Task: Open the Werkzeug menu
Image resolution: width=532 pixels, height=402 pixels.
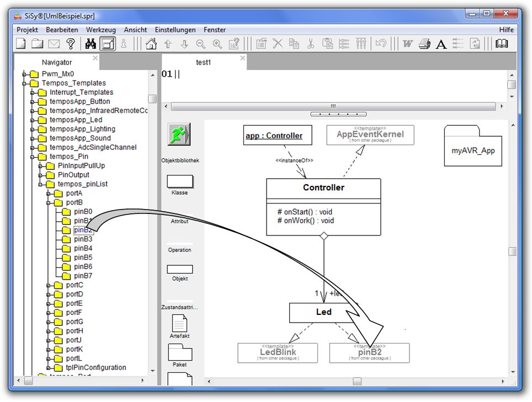Action: 101,30
